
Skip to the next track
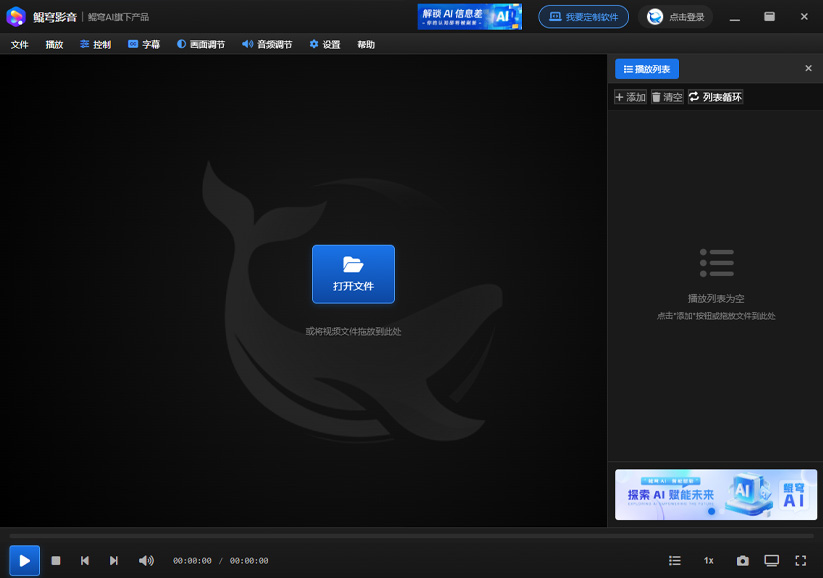tap(114, 561)
